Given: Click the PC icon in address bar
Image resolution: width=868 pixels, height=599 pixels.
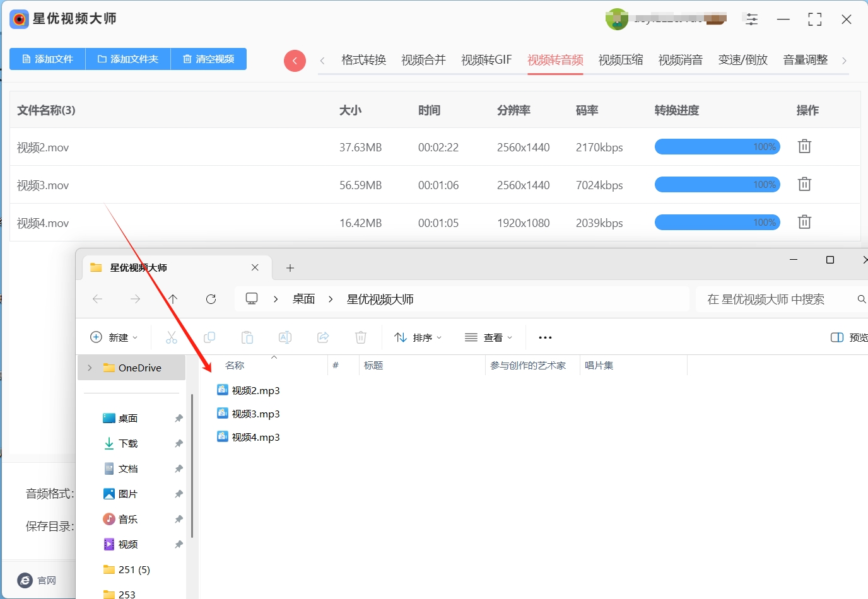Looking at the screenshot, I should pos(252,299).
